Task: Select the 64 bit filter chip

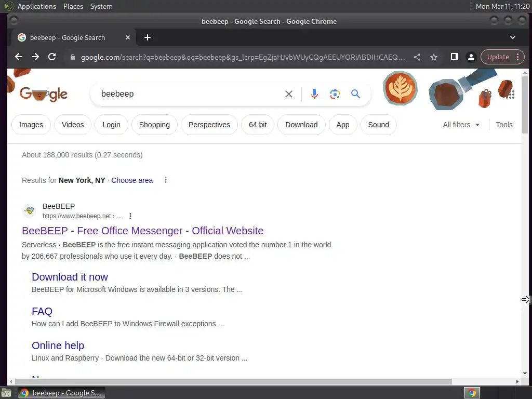Action: 258,125
